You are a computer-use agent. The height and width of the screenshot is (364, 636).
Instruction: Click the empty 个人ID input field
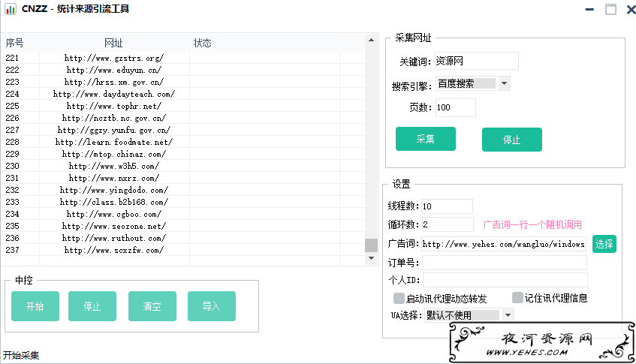point(505,280)
